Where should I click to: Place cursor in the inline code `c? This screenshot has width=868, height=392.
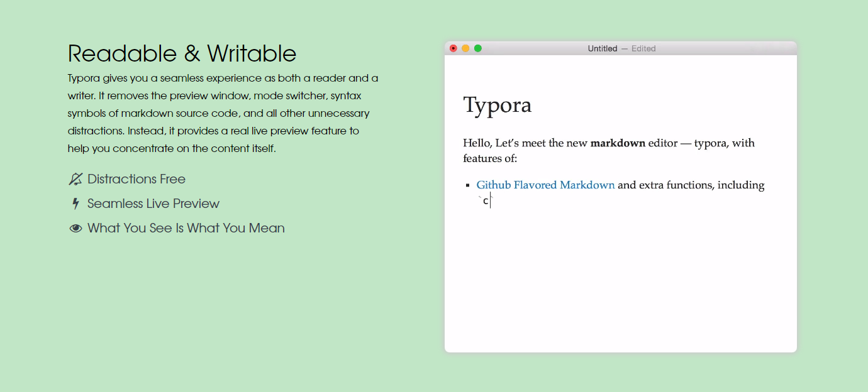tap(484, 201)
